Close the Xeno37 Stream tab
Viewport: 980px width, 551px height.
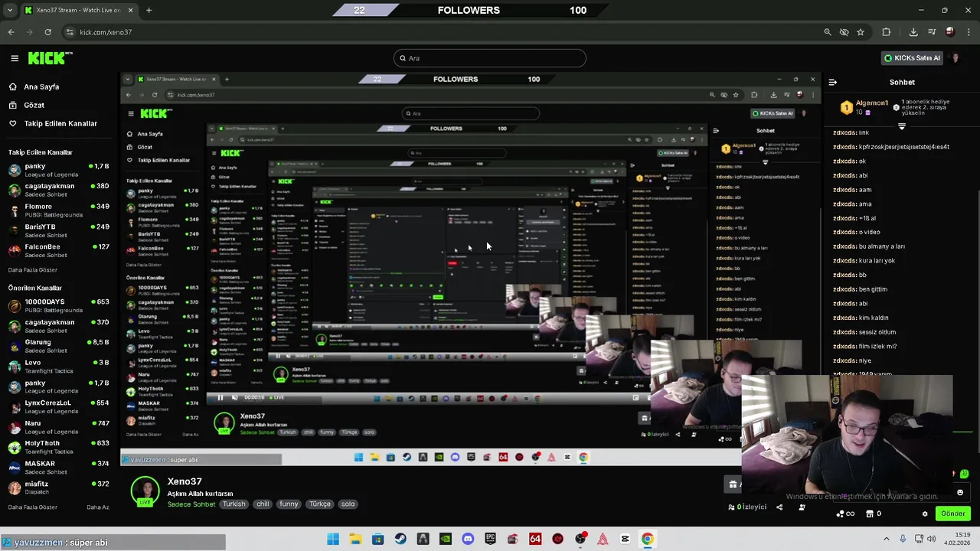[x=130, y=10]
